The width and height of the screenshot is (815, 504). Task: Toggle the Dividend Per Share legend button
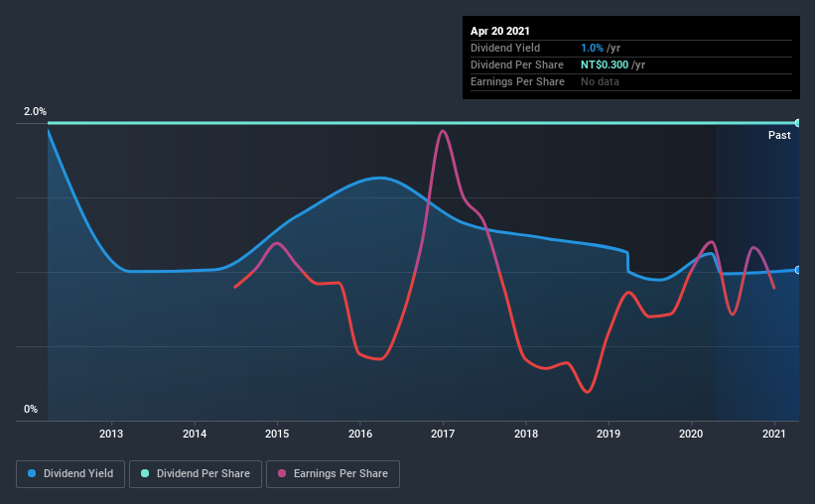point(196,474)
